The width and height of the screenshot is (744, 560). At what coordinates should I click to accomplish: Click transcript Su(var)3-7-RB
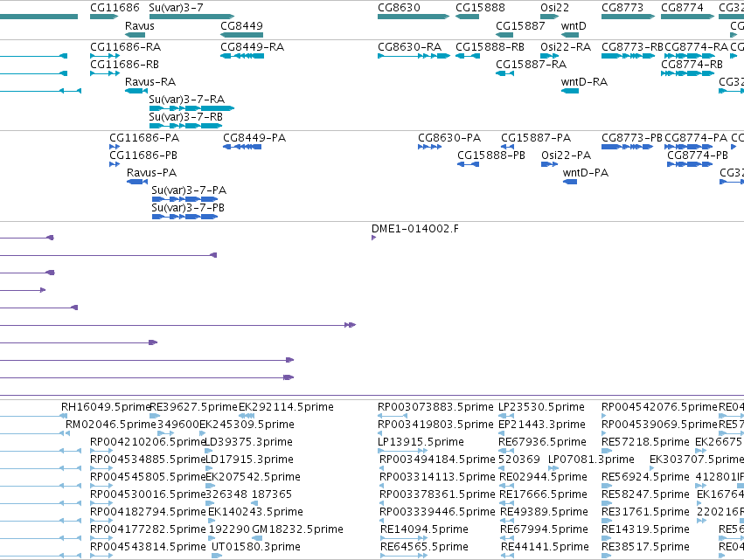pos(186,117)
